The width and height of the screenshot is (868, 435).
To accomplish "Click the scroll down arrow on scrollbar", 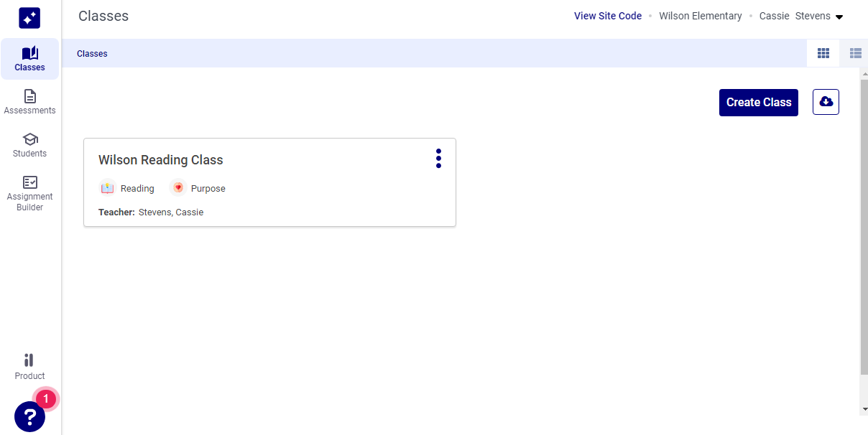I will coord(864,408).
